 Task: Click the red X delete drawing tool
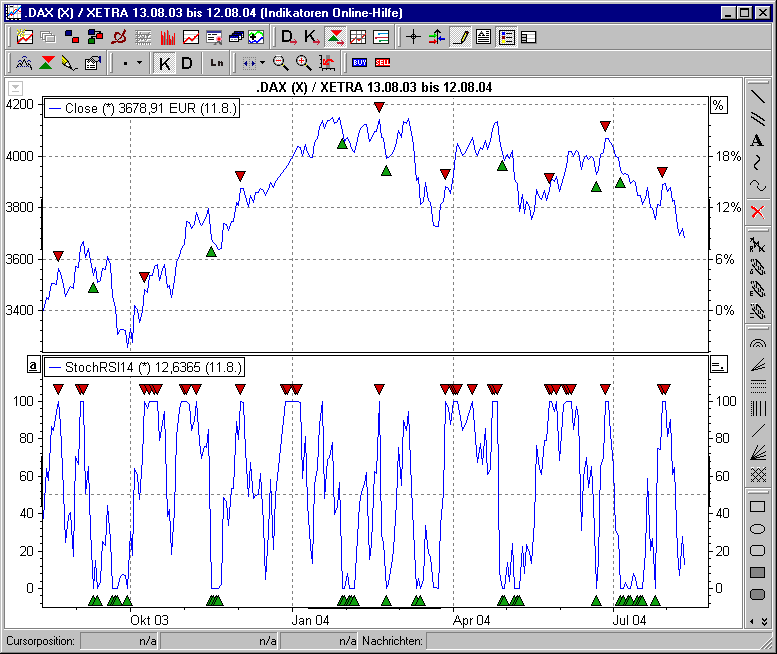click(757, 211)
